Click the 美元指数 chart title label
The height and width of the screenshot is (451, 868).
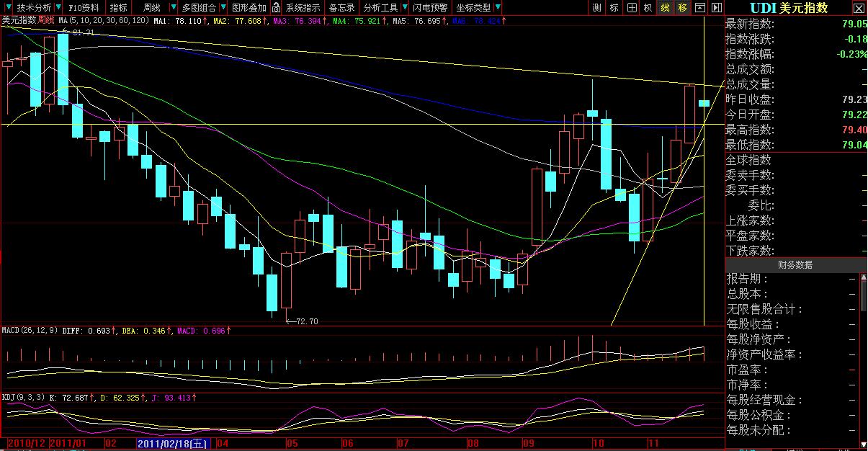tap(19, 21)
